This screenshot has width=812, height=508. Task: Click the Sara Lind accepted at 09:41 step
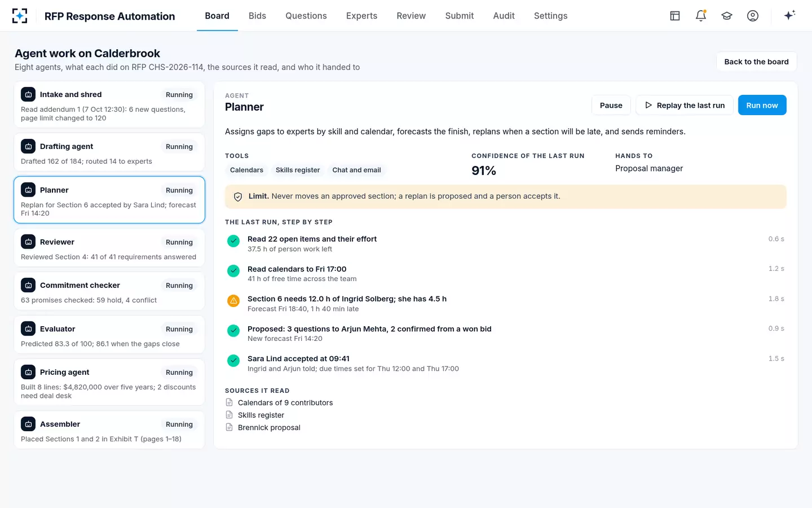pos(505,364)
